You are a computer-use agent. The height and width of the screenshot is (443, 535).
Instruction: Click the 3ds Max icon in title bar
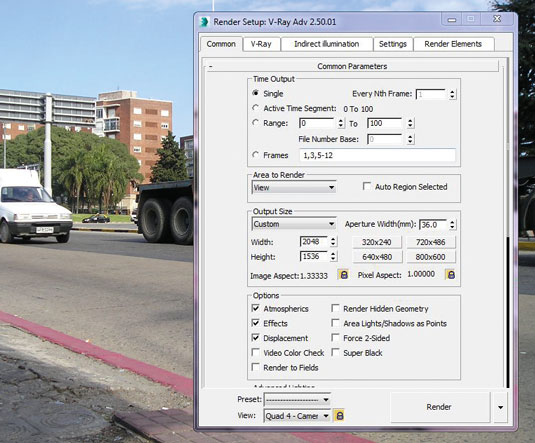click(204, 22)
